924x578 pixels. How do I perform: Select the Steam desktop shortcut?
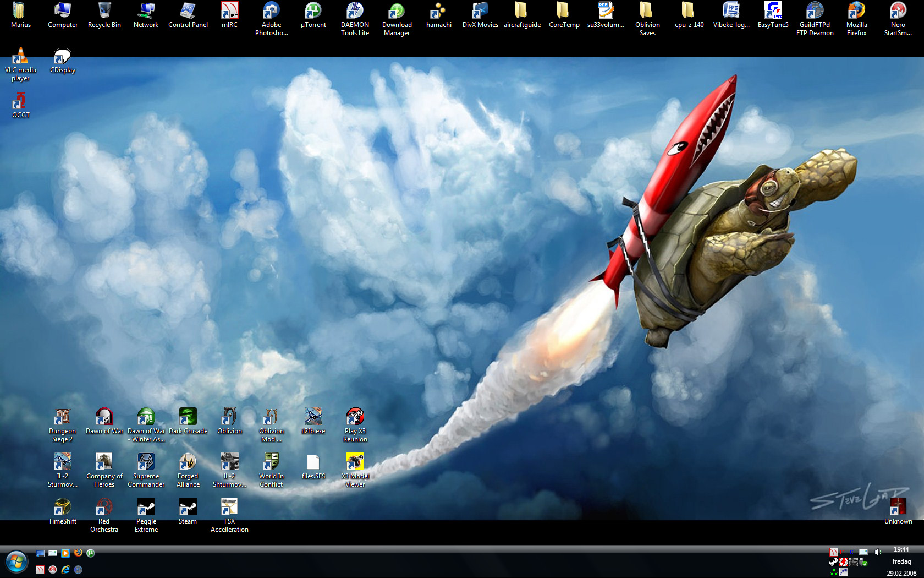(188, 507)
